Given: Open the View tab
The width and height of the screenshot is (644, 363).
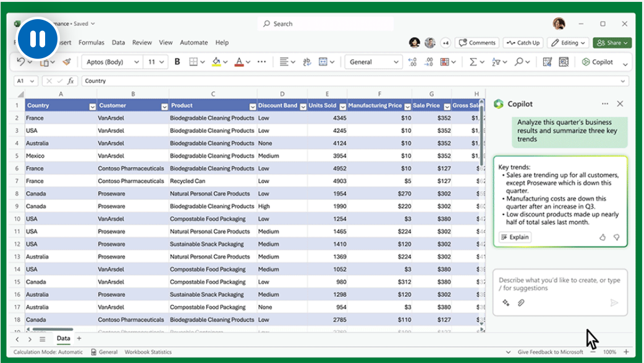Looking at the screenshot, I should (166, 42).
